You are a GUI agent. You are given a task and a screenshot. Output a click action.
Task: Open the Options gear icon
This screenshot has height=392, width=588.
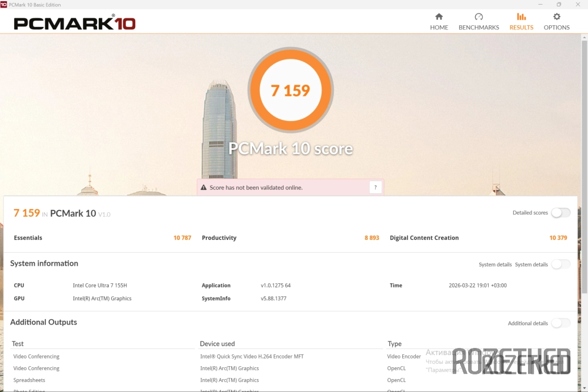pos(556,17)
